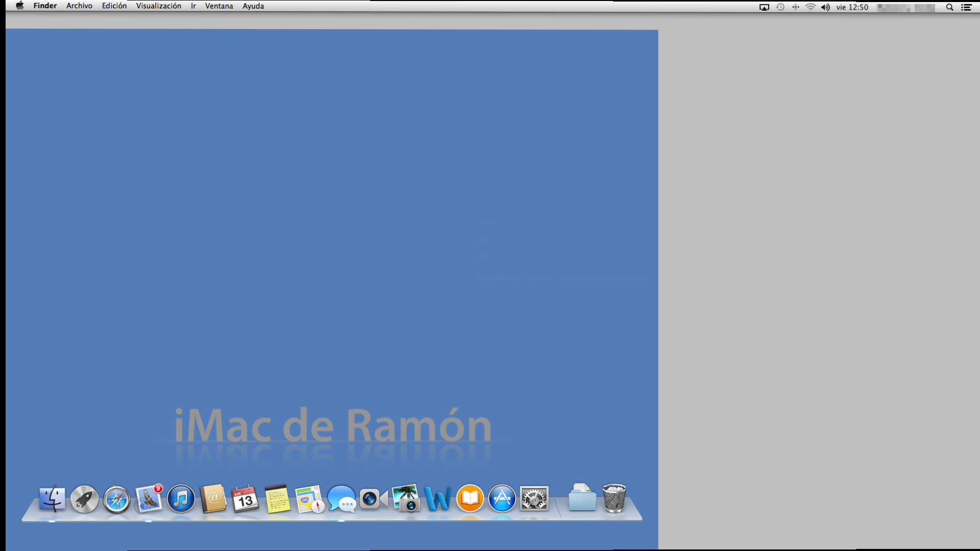Open iTunes in the dock
The image size is (980, 551).
(181, 499)
